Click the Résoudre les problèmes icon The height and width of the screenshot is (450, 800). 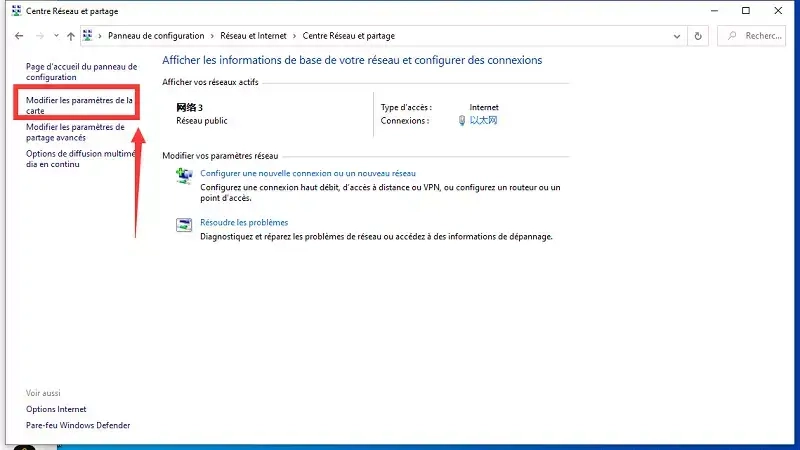(x=184, y=225)
